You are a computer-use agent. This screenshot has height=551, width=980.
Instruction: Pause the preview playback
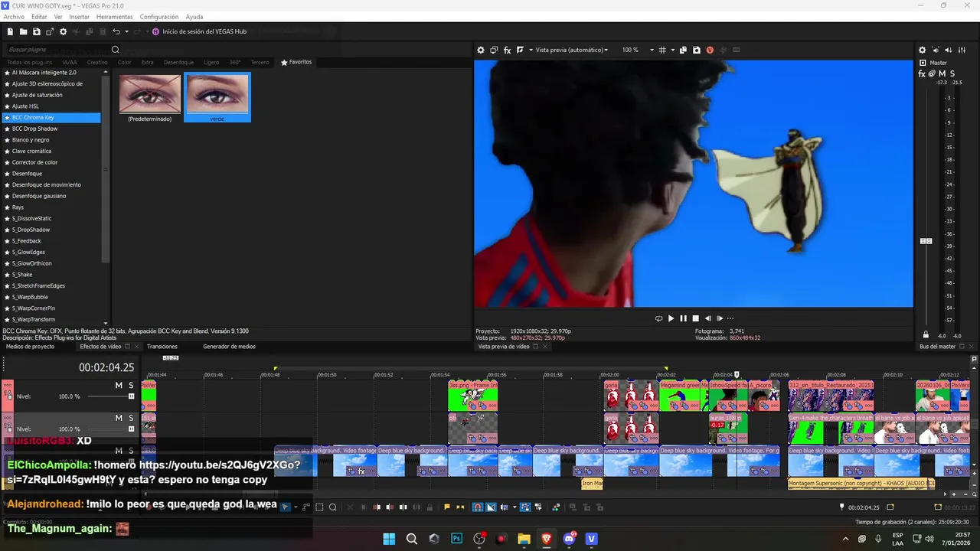[683, 318]
